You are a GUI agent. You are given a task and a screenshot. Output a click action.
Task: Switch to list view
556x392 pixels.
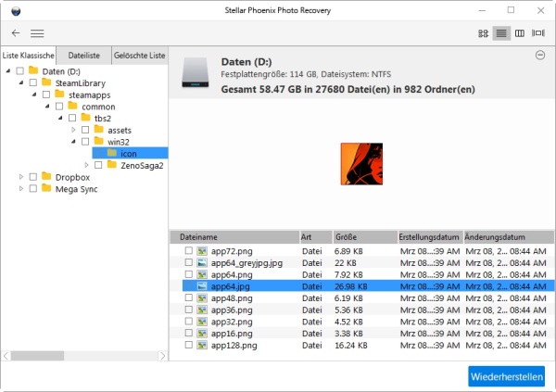(501, 33)
